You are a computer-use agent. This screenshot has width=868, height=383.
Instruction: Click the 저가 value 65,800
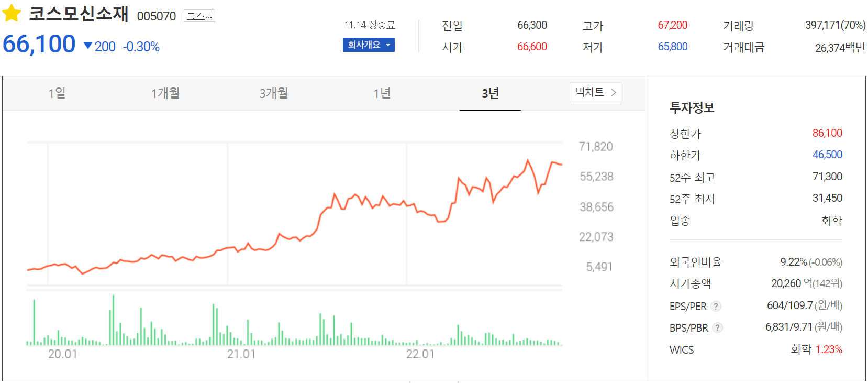point(673,47)
